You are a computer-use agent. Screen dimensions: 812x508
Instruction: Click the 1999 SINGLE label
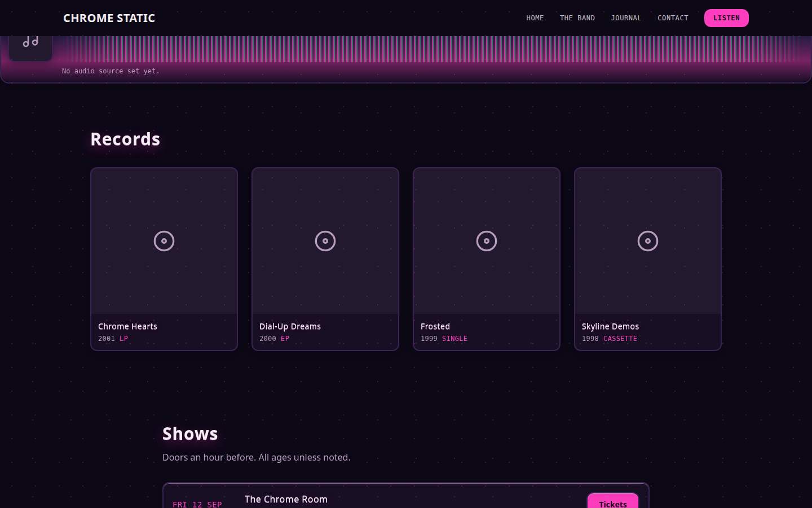pyautogui.click(x=444, y=339)
